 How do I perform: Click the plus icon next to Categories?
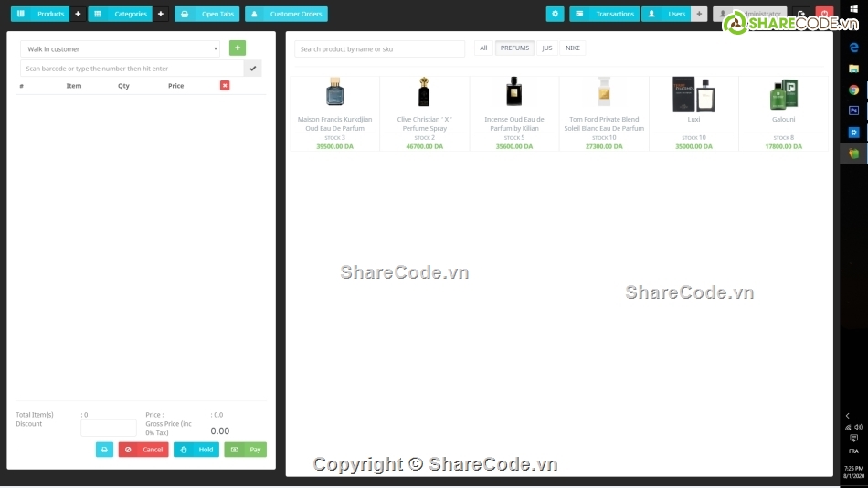[x=161, y=15]
